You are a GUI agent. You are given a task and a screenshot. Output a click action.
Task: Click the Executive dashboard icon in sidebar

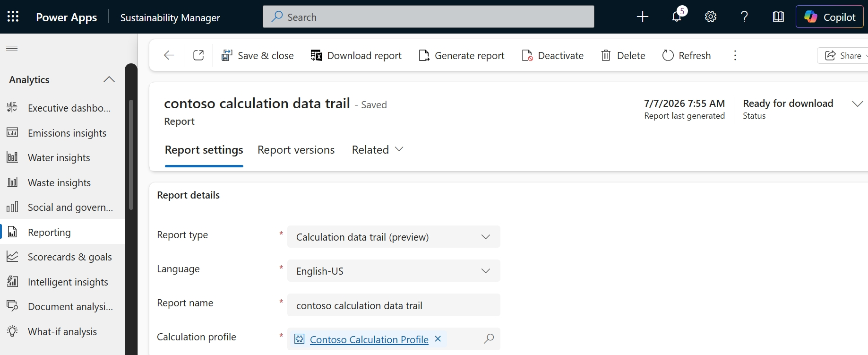point(12,107)
